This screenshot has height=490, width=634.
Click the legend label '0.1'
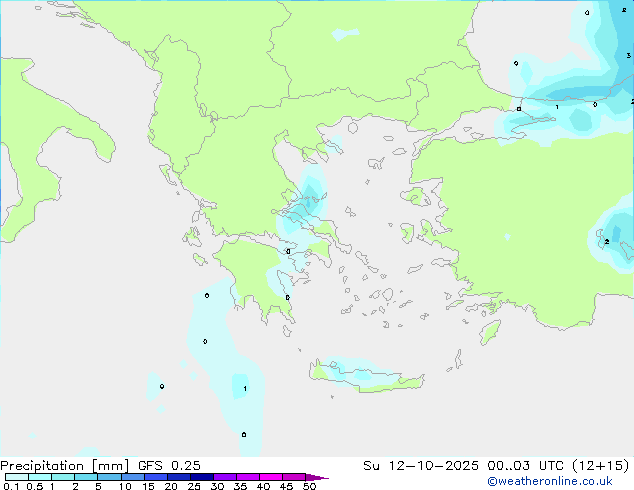(11, 486)
